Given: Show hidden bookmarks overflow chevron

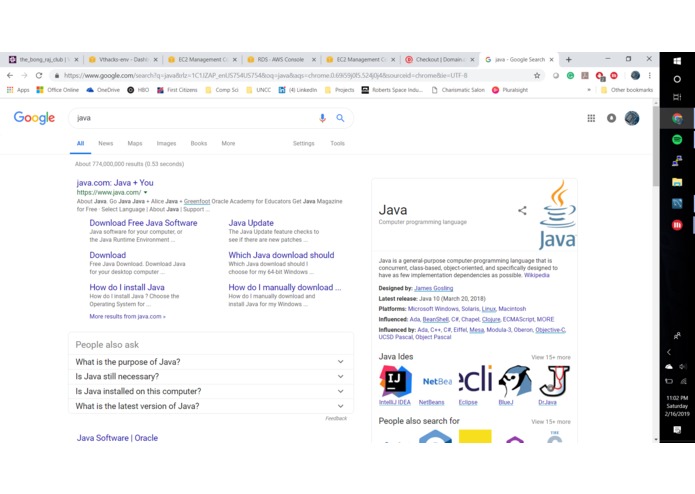Looking at the screenshot, I should pyautogui.click(x=589, y=90).
